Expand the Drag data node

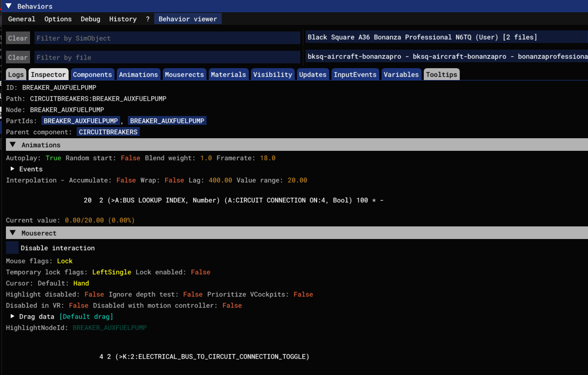click(12, 316)
